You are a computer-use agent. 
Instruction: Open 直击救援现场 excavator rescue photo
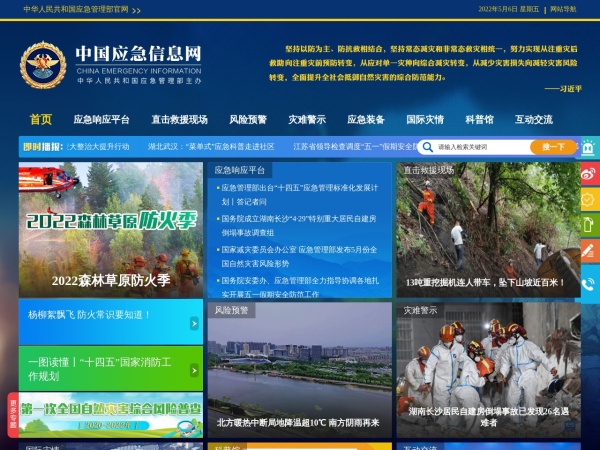489,230
